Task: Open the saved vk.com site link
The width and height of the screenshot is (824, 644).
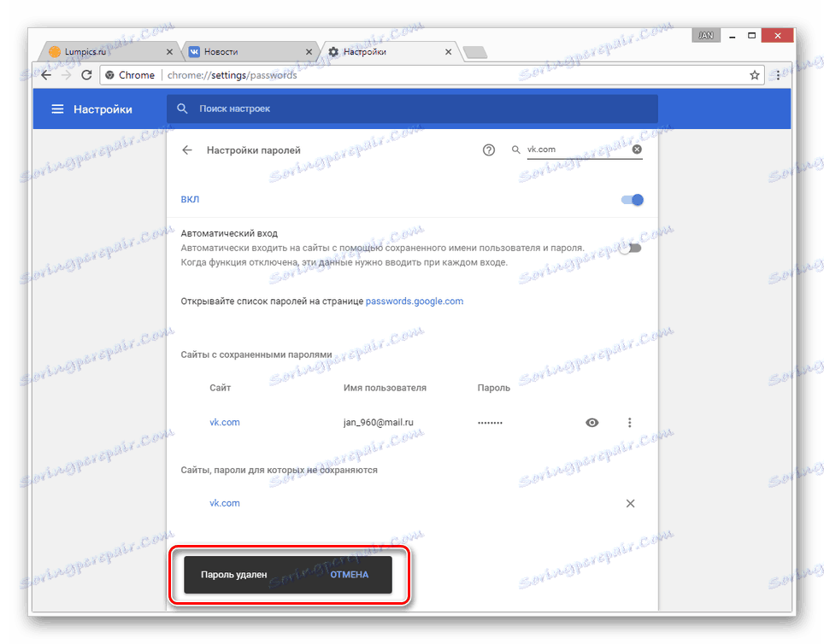Action: 225,422
